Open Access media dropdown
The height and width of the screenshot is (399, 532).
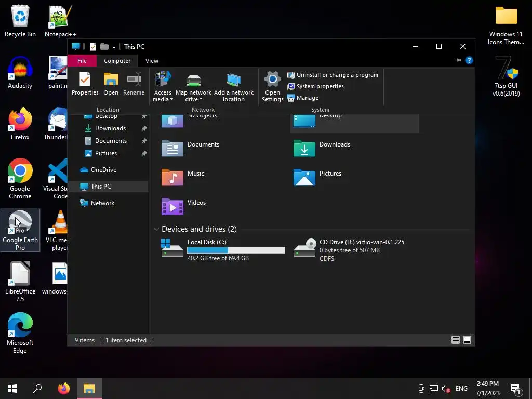click(163, 87)
